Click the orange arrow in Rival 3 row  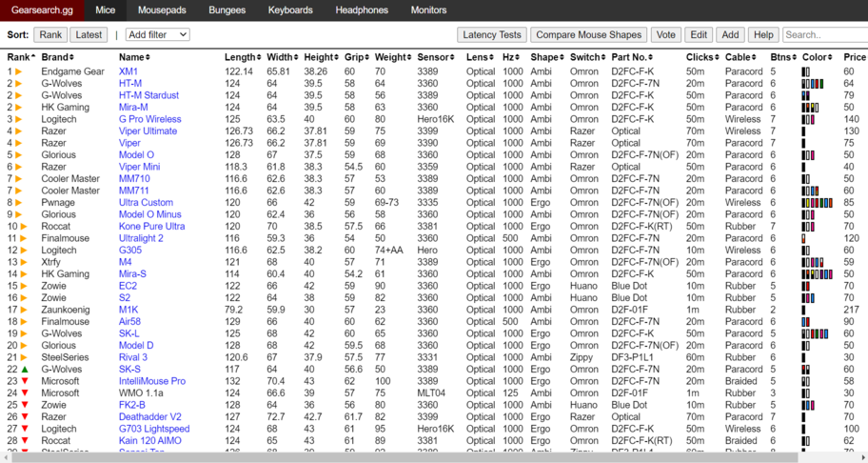24,357
